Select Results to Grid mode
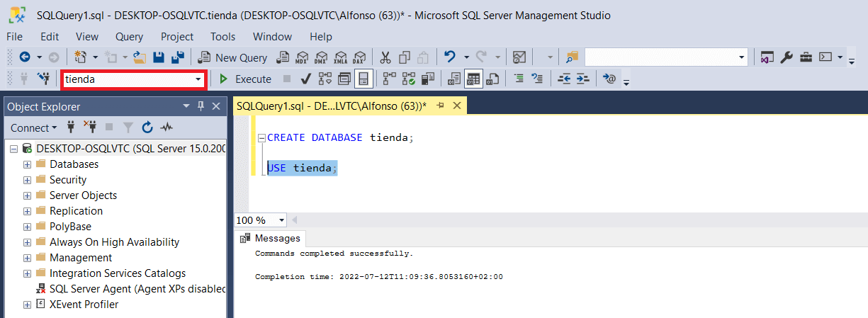 point(473,79)
